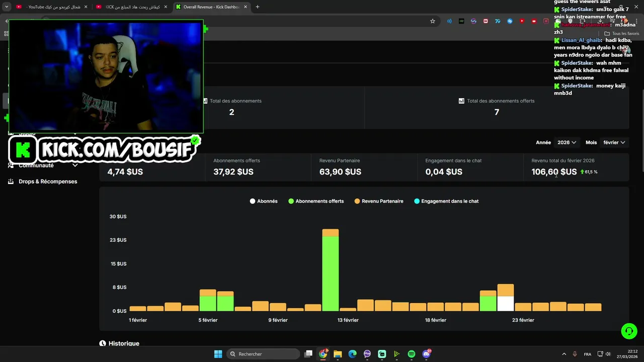Viewport: 644px width, 362px height.
Task: Toggle Abonnements offerts series in the legend
Action: pos(316,201)
